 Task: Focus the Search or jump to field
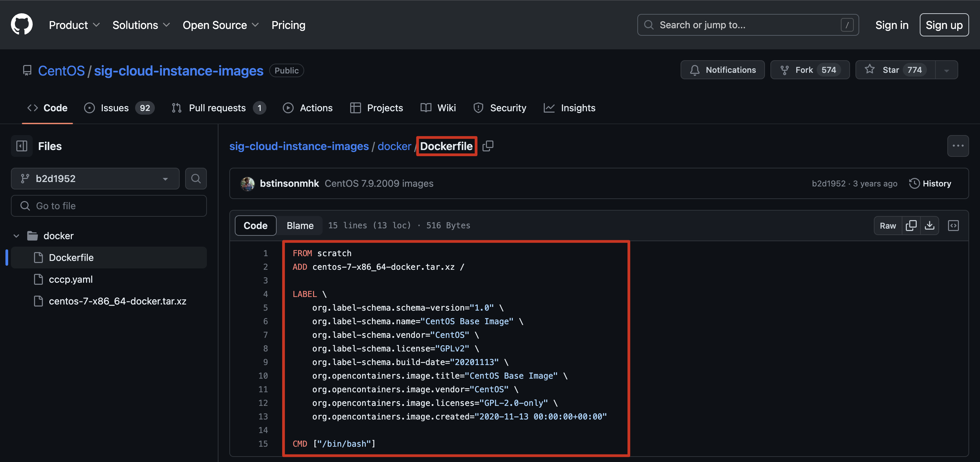748,25
